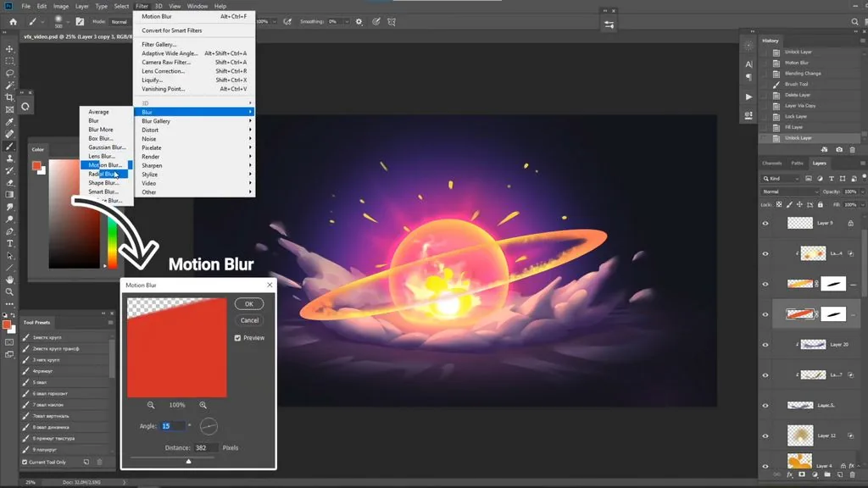Click the add layer style fx icon
This screenshot has height=488, width=868.
(789, 474)
